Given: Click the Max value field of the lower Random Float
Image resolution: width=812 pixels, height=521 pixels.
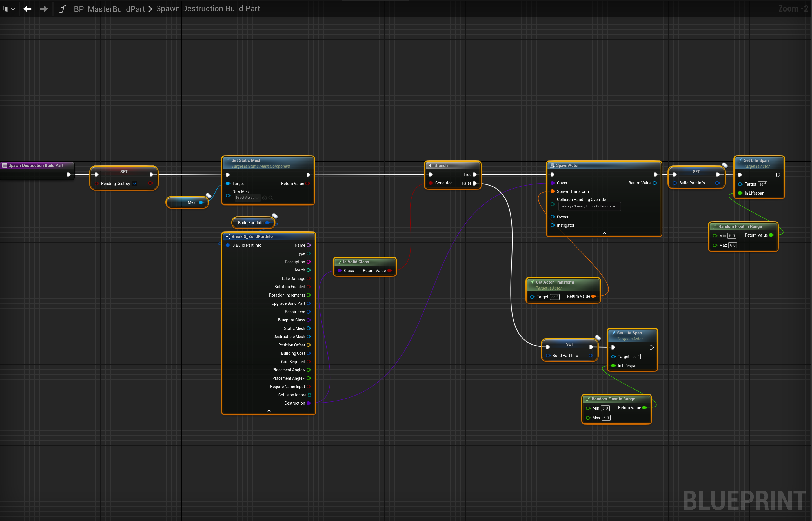Looking at the screenshot, I should [606, 418].
